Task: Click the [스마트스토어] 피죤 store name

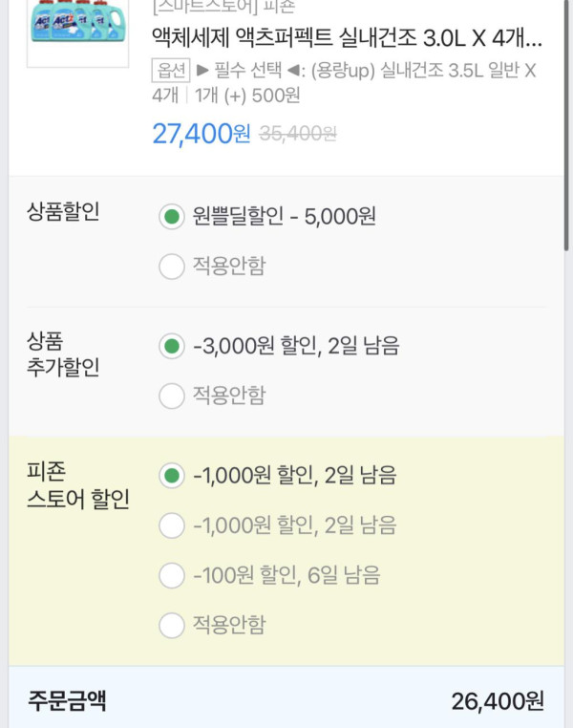Action: (223, 8)
